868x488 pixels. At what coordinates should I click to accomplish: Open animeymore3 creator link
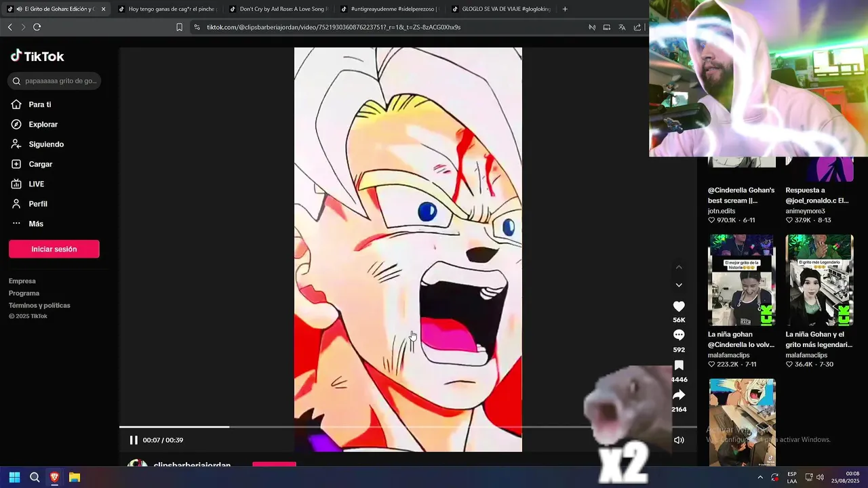[805, 211]
